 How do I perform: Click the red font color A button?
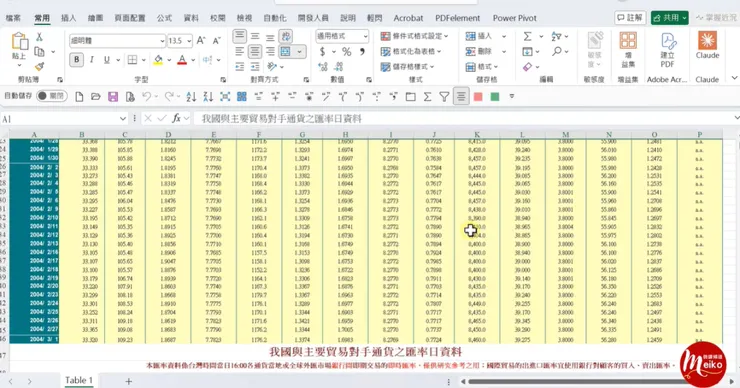pyautogui.click(x=182, y=60)
